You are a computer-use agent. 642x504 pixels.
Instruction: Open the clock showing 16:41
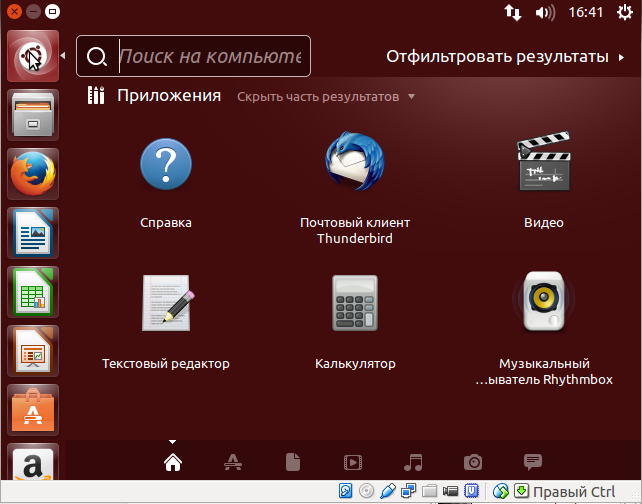tap(585, 12)
